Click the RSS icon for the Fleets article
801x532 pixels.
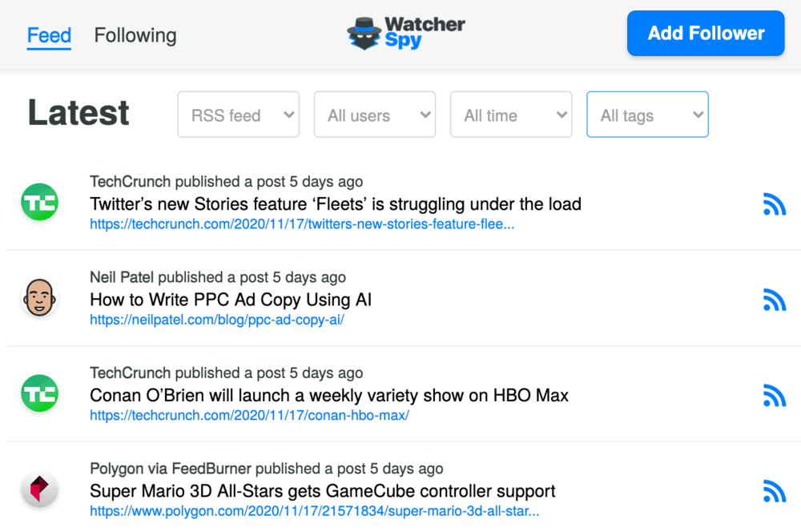[x=774, y=204]
